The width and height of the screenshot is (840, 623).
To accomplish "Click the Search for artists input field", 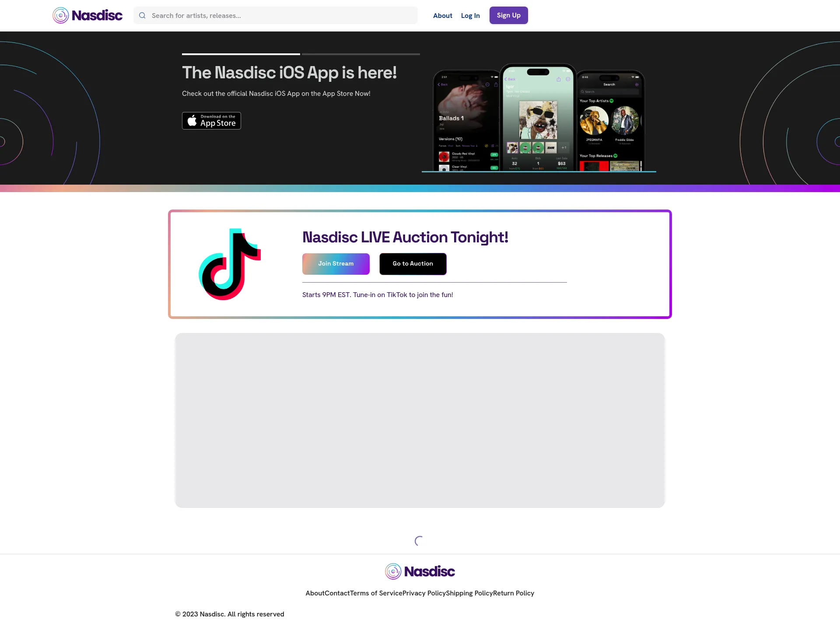I will coord(276,15).
